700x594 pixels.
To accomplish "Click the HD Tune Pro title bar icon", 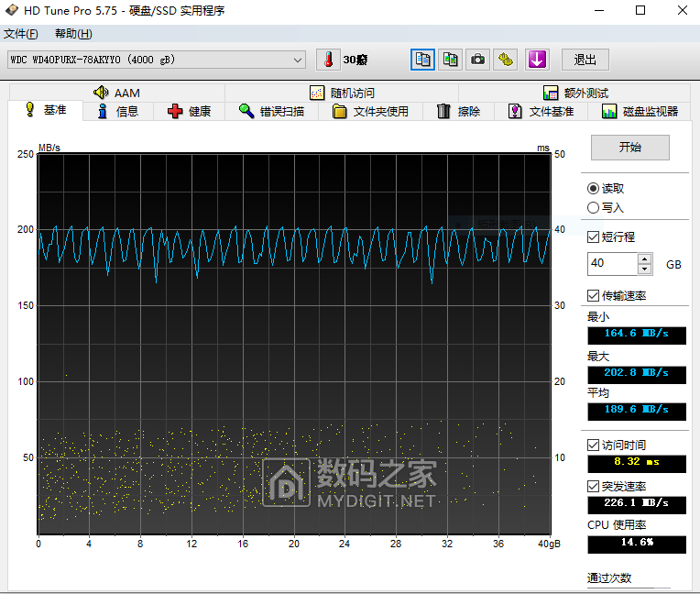I will pos(12,10).
